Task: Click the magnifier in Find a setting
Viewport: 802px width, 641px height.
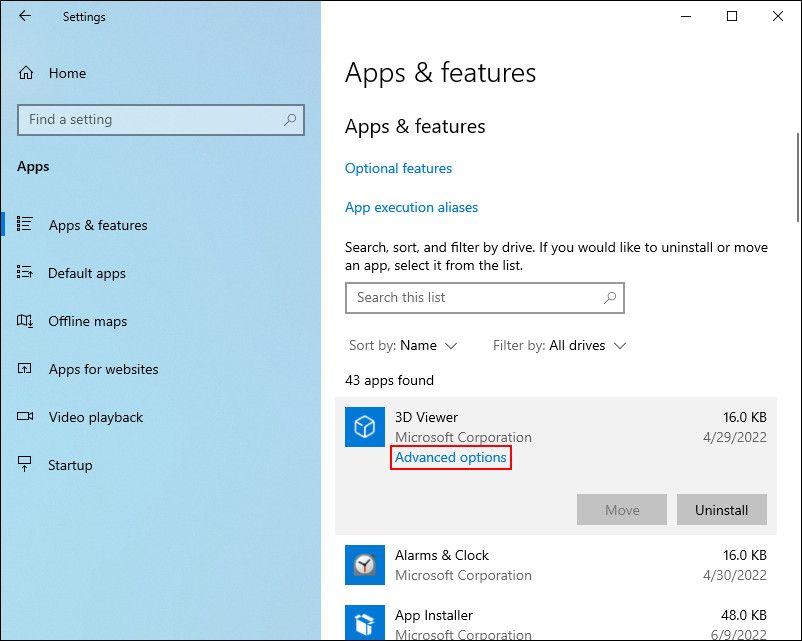Action: point(290,120)
